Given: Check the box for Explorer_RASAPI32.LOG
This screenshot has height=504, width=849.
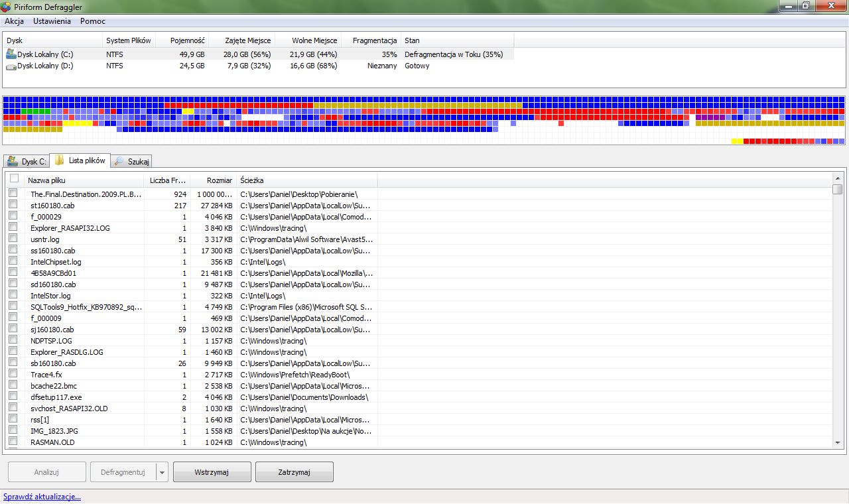Looking at the screenshot, I should click(13, 227).
